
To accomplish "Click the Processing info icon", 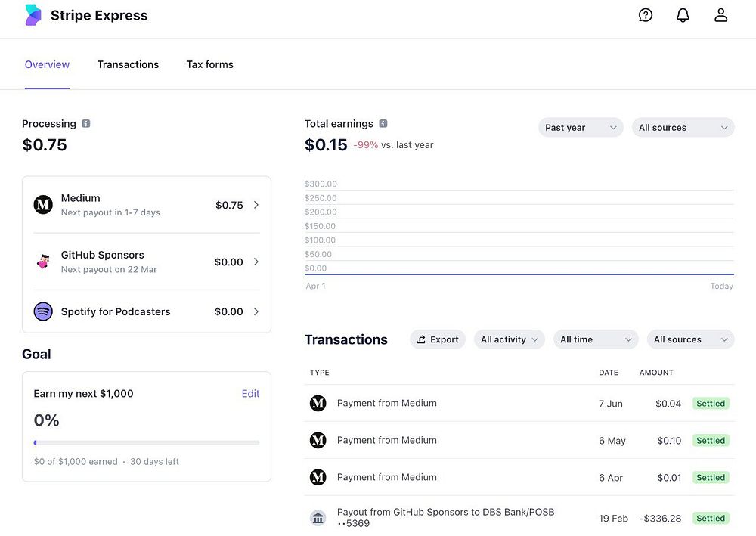I will click(x=86, y=123).
